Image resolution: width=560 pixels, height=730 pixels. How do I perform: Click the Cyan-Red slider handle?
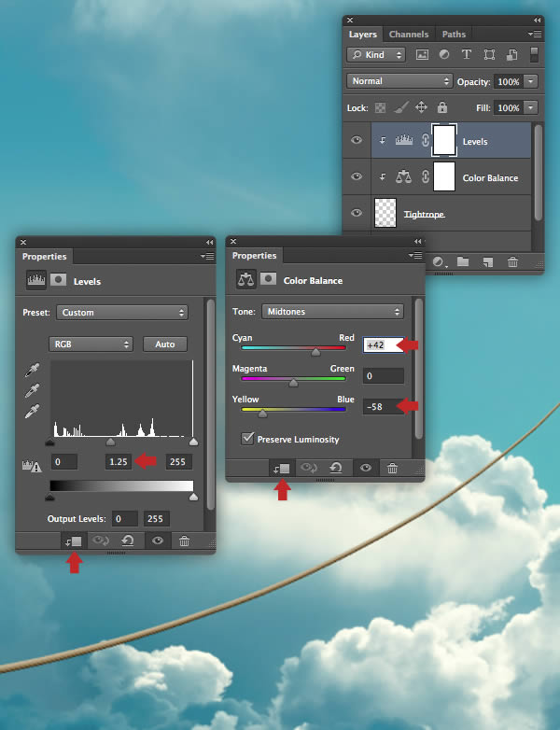315,352
